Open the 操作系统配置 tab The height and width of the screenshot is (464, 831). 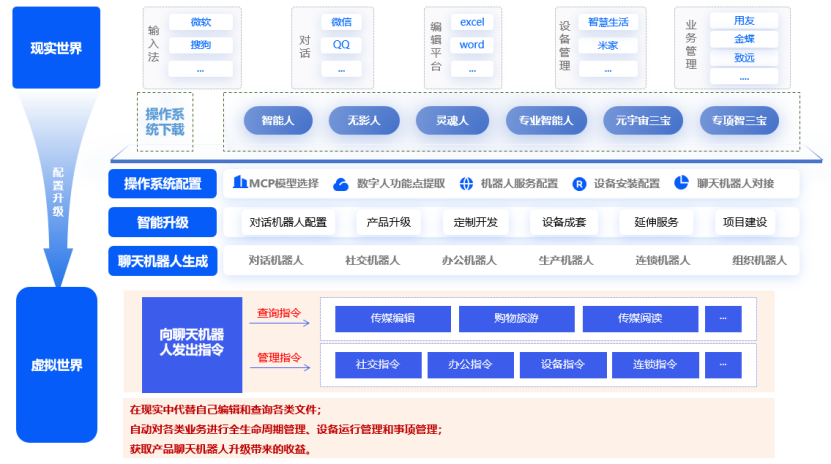(x=162, y=184)
